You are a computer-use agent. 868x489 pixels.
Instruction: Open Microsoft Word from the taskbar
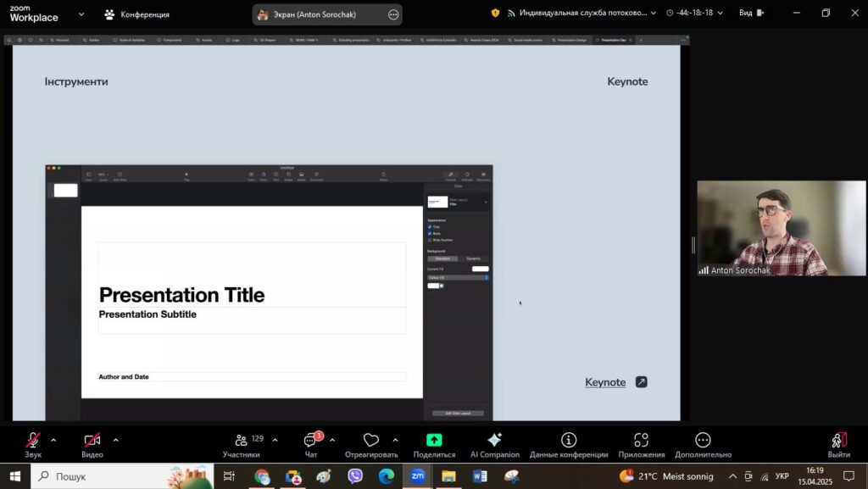[480, 475]
